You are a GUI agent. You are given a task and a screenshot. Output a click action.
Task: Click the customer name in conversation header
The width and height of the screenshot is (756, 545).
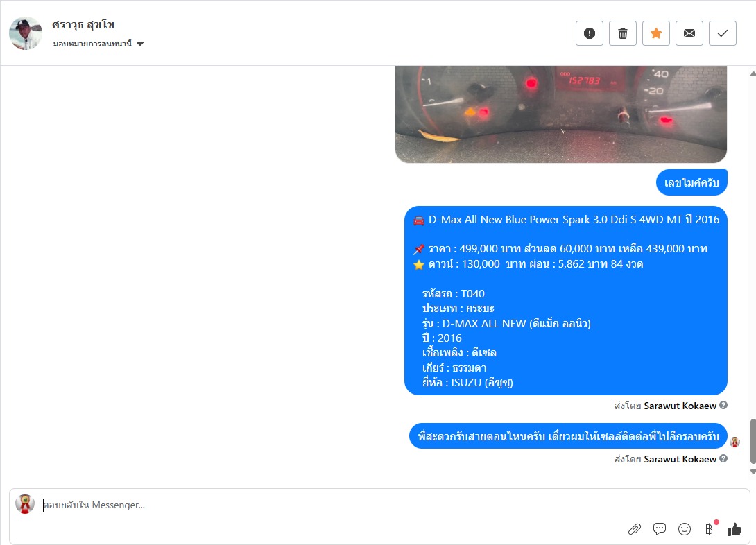coord(83,24)
